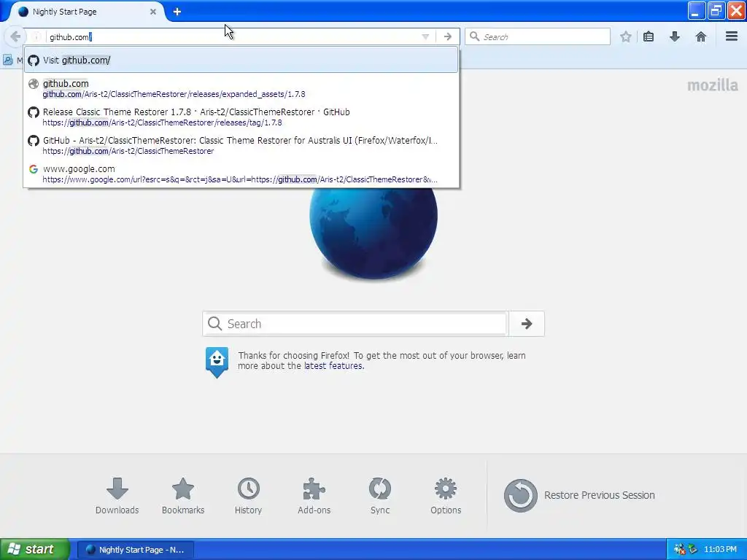
Task: Open Downloads from start page
Action: pyautogui.click(x=117, y=496)
